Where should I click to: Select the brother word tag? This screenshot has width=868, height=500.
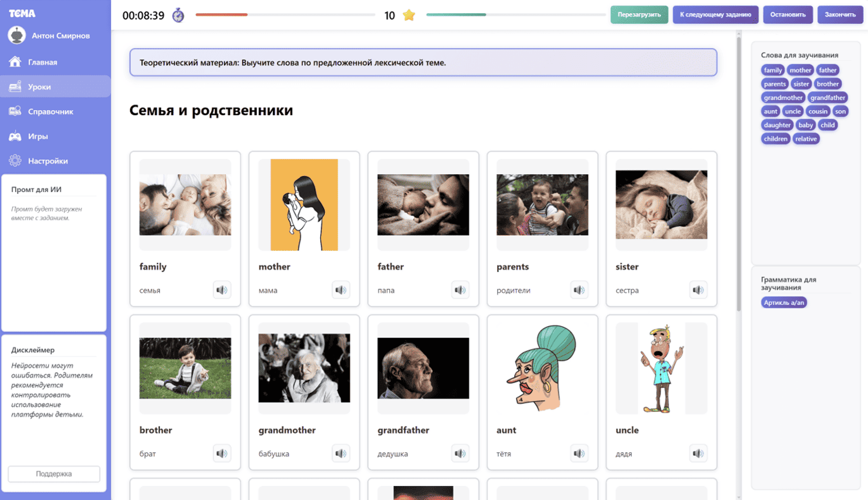pyautogui.click(x=828, y=84)
